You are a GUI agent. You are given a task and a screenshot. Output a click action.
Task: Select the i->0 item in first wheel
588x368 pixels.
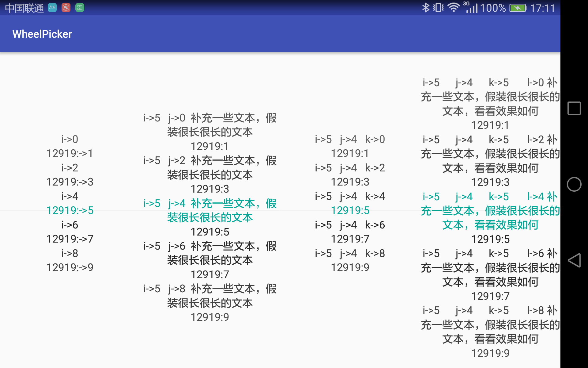pyautogui.click(x=70, y=140)
